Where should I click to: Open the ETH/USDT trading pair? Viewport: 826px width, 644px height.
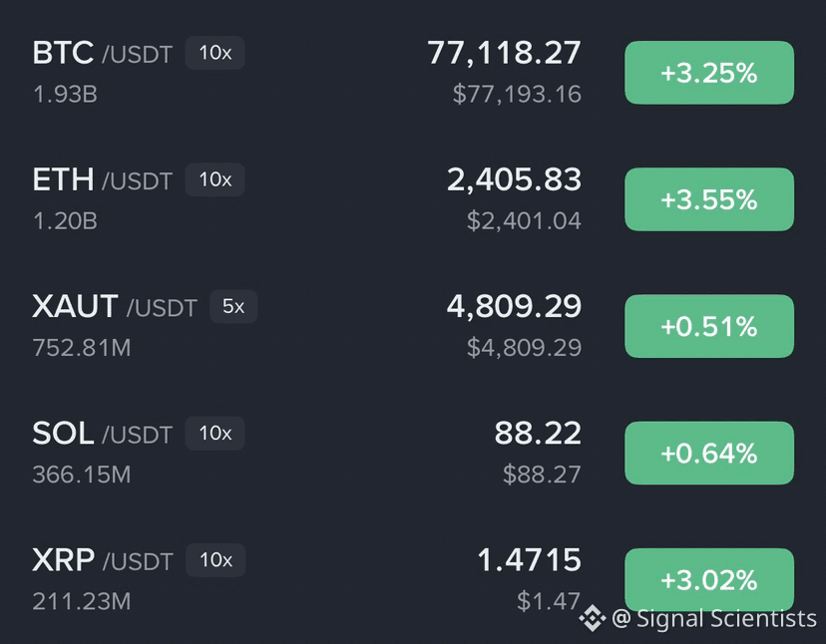[102, 180]
